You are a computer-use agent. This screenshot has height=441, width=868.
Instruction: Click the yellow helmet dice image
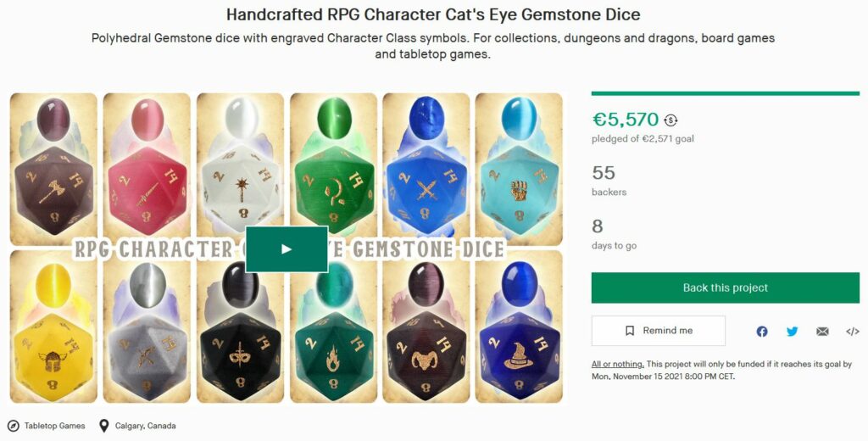tap(53, 327)
